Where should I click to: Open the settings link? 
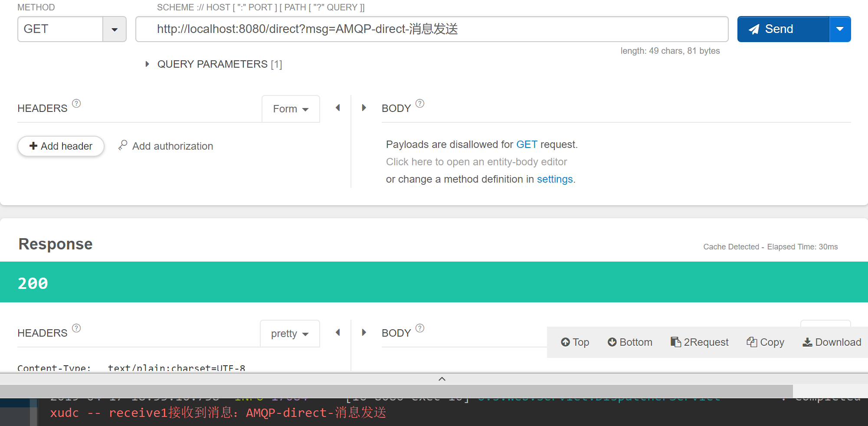[x=555, y=179]
